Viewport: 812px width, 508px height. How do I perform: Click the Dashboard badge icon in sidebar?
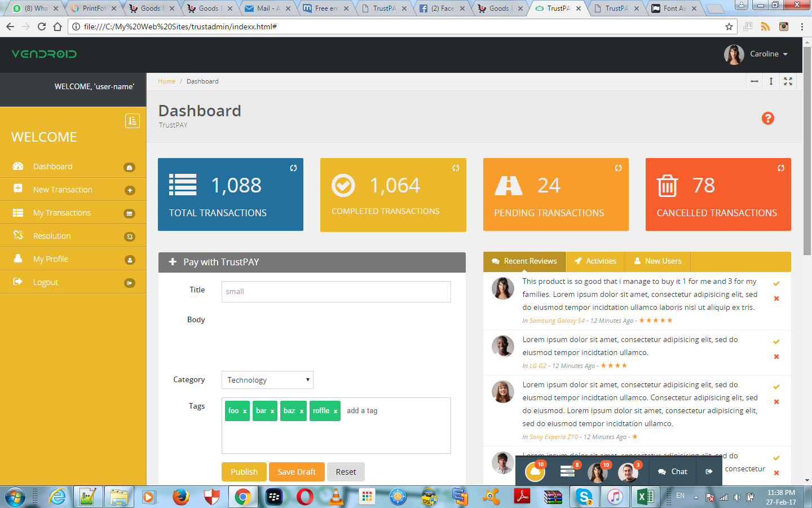tap(130, 167)
